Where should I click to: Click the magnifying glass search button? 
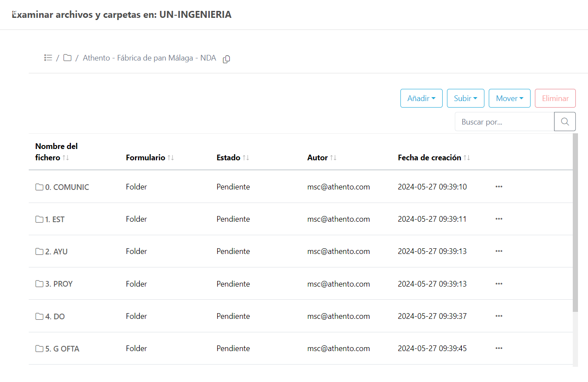coord(564,122)
